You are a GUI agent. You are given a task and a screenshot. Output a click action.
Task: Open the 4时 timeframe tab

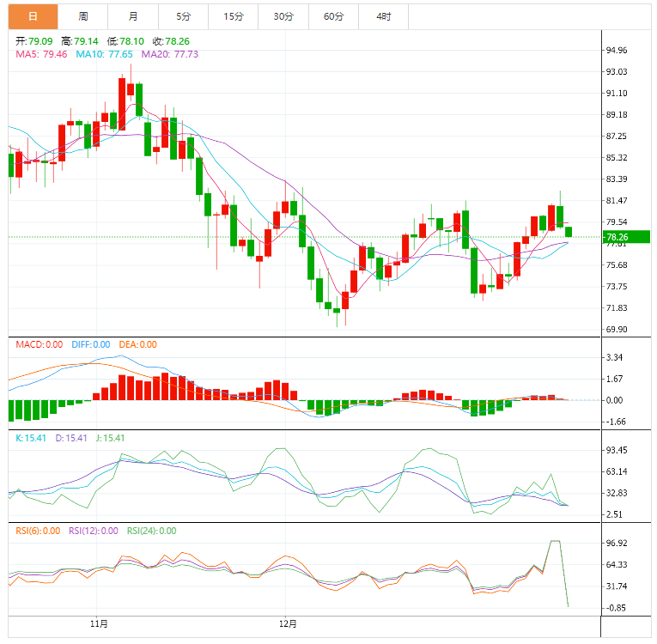384,17
